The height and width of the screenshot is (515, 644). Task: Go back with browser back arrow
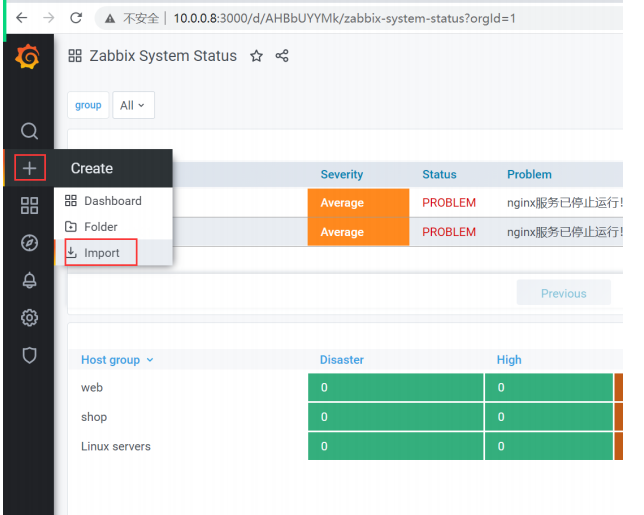(x=21, y=18)
